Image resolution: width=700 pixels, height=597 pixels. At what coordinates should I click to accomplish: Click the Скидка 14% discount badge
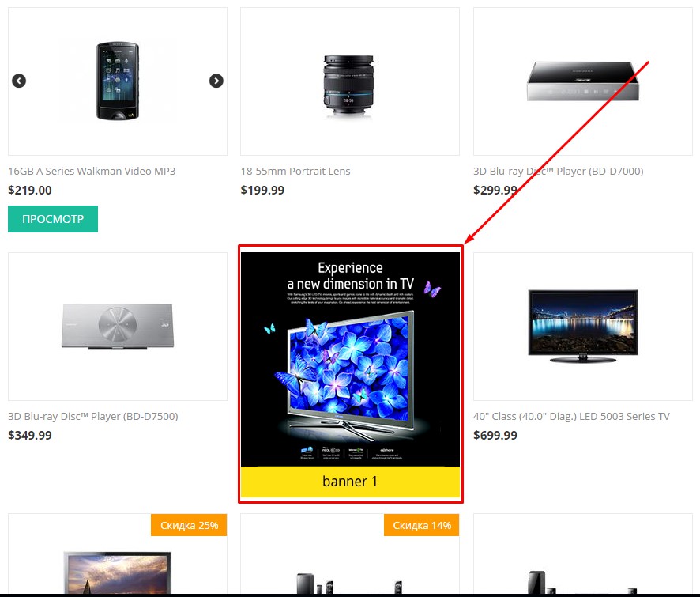point(421,525)
